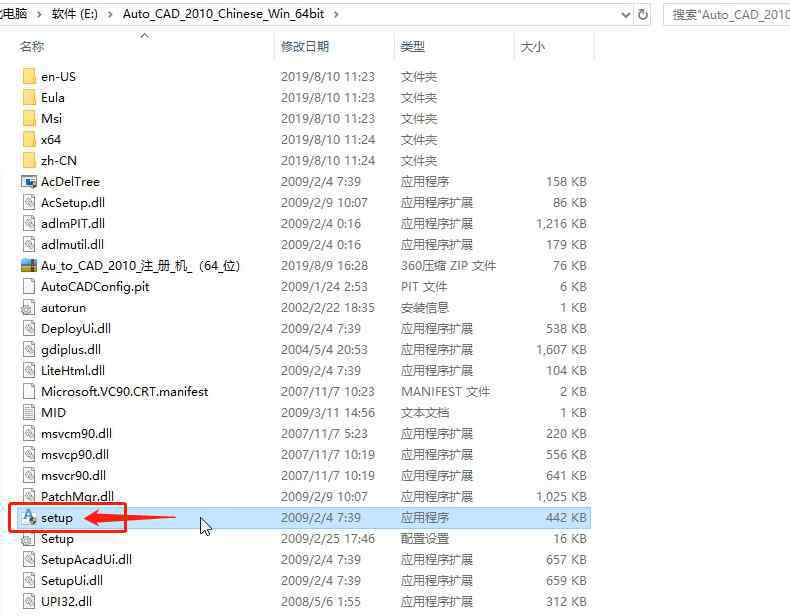Click the Msi folder icon

point(29,119)
